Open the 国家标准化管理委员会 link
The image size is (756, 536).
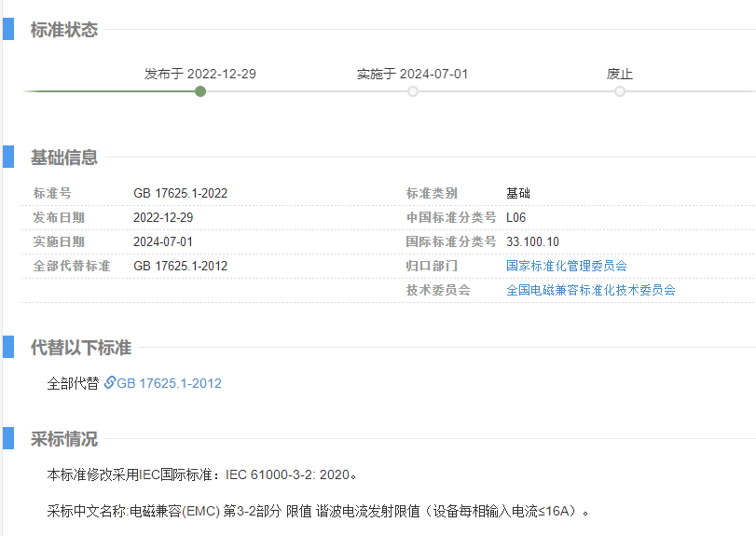click(566, 266)
